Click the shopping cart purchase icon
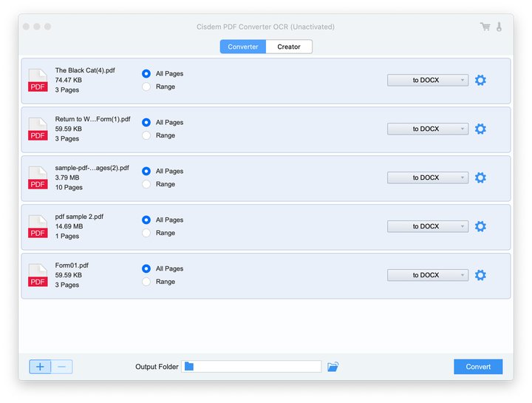This screenshot has height=403, width=532. (485, 27)
